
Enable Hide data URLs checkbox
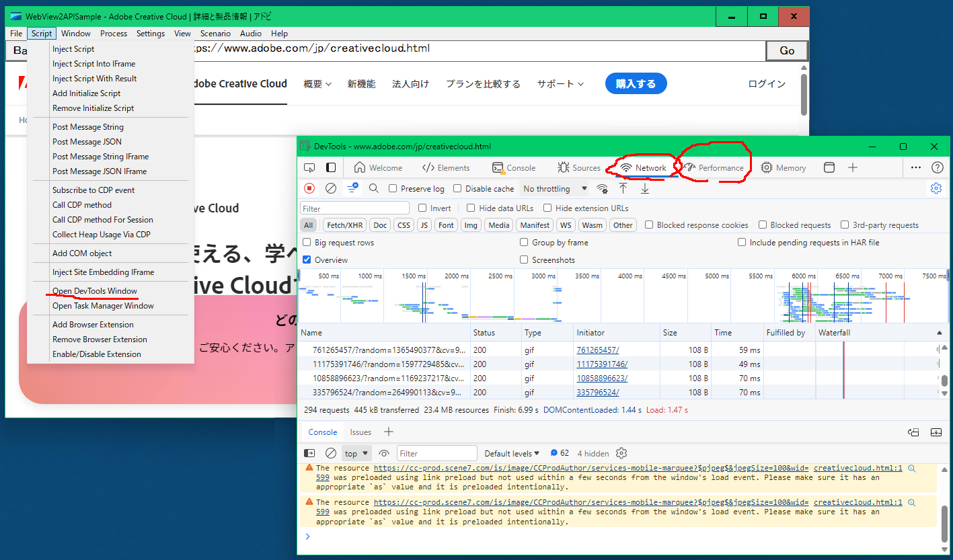coord(471,208)
